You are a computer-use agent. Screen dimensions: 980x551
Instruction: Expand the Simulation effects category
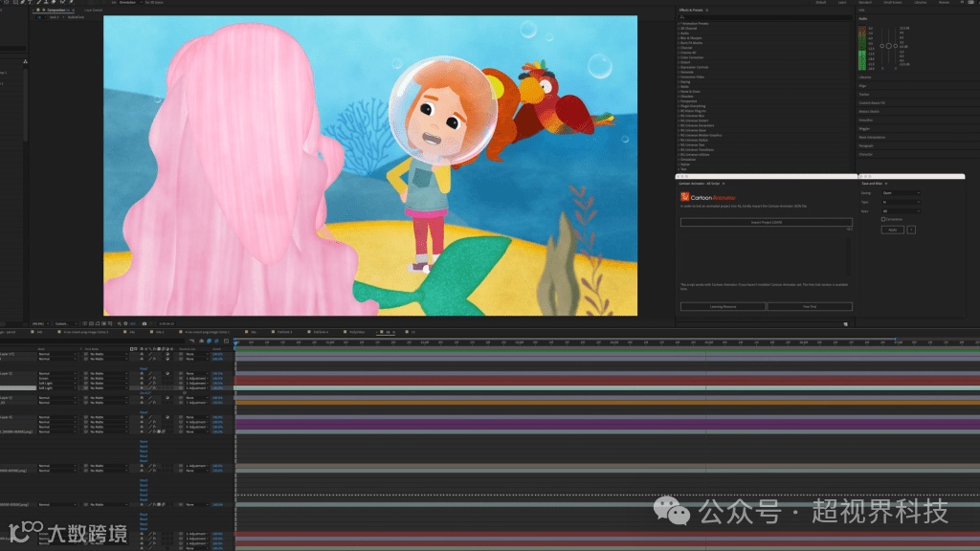click(679, 160)
